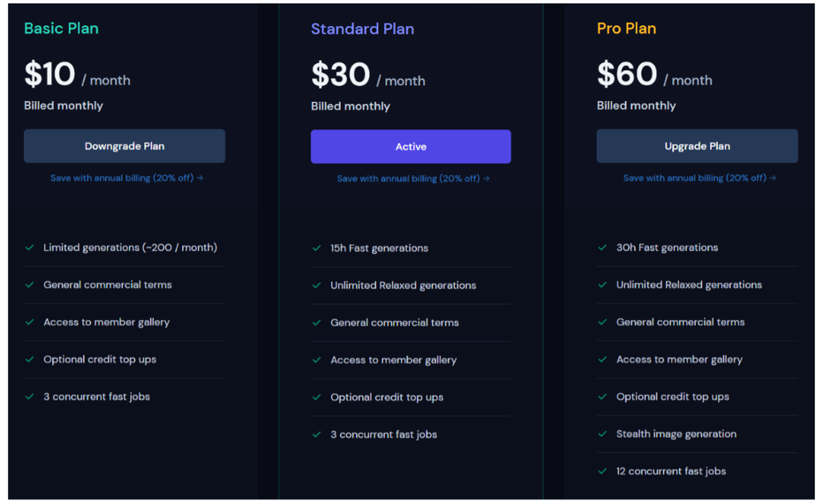
Task: Open Pro Plan annual billing savings link
Action: click(699, 178)
